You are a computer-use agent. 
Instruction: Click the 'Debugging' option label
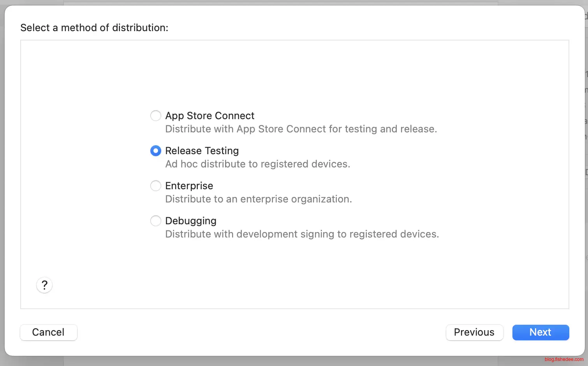click(x=190, y=221)
